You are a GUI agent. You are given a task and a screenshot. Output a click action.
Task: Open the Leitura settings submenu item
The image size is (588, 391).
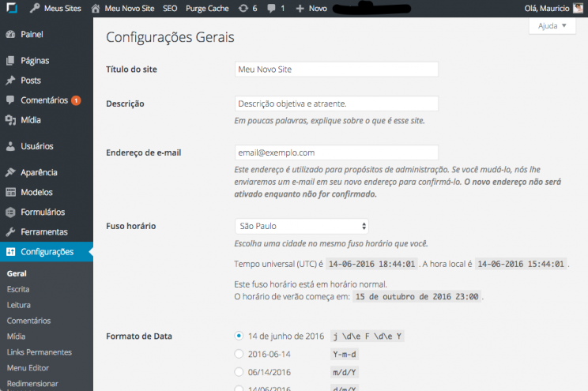click(19, 305)
